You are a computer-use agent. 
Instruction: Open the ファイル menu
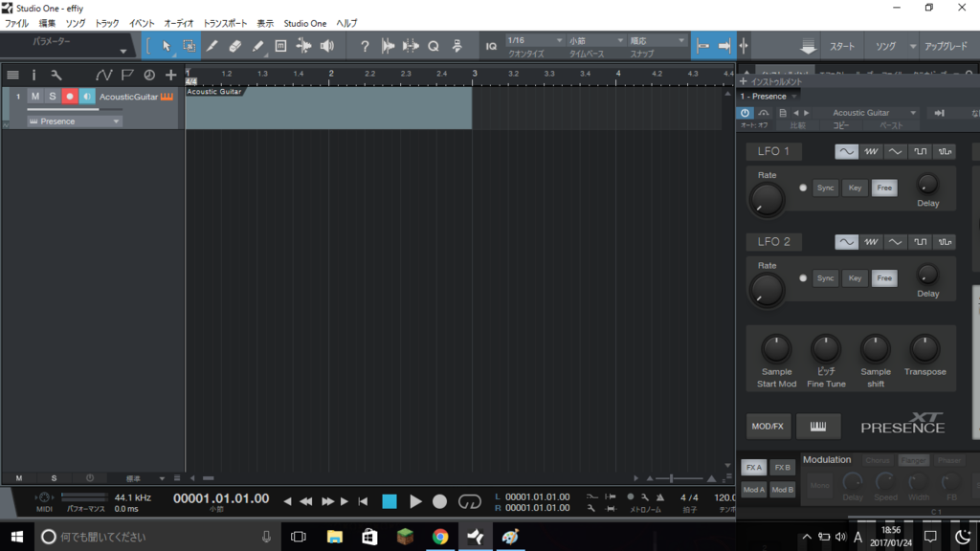tap(17, 23)
